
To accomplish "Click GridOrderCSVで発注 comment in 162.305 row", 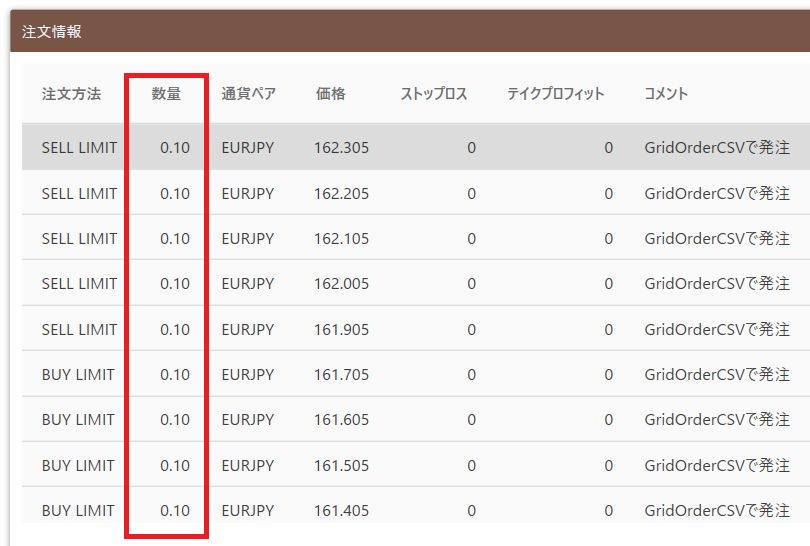I will (x=717, y=148).
